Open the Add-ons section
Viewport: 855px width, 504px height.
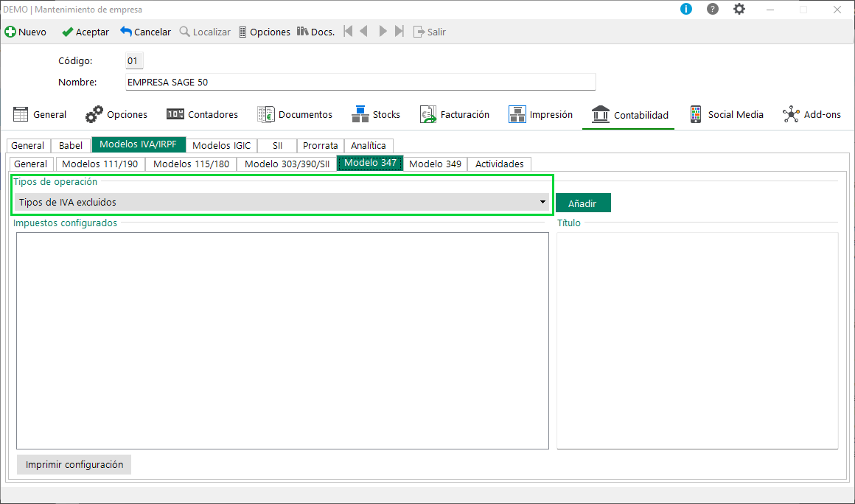pyautogui.click(x=812, y=114)
